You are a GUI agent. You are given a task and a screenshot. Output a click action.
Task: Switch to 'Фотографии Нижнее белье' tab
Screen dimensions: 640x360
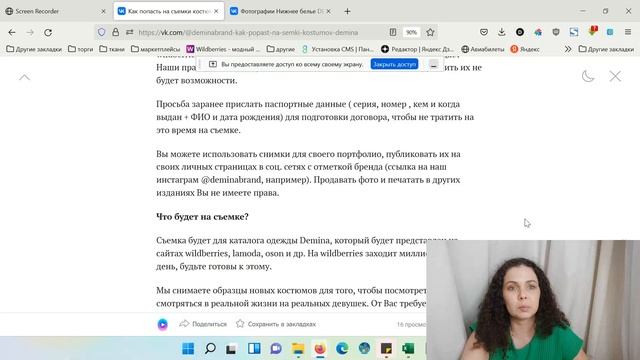tap(281, 11)
